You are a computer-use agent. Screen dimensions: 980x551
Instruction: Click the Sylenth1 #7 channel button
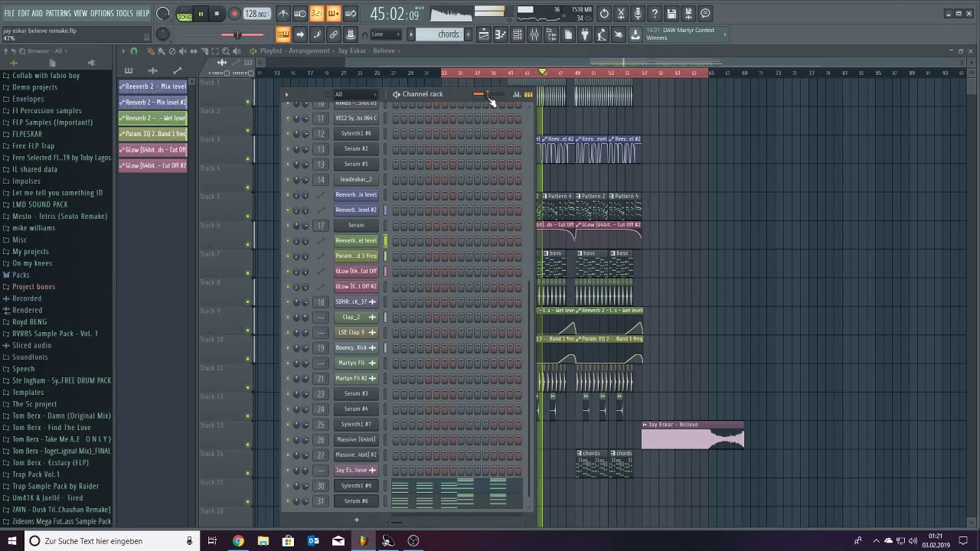pos(356,424)
